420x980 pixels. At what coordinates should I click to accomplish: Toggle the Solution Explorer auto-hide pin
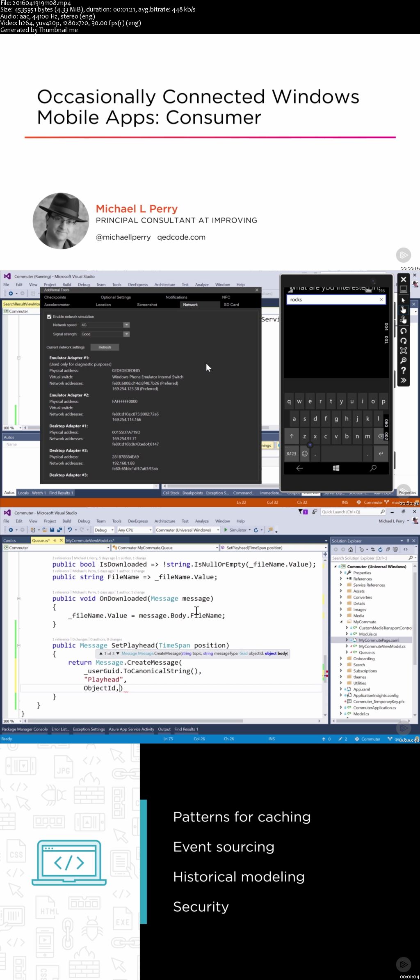coord(408,541)
